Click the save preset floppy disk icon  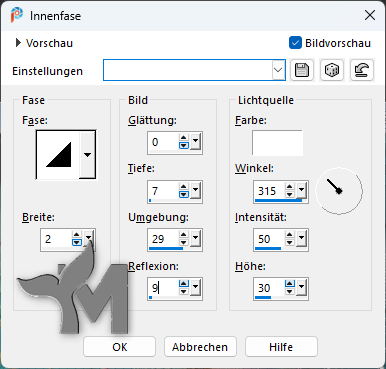click(x=302, y=70)
